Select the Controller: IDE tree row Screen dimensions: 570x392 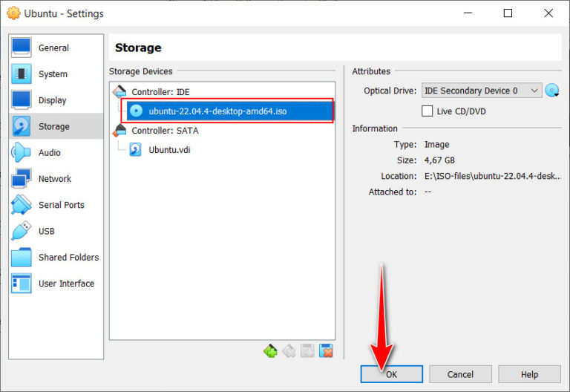222,91
